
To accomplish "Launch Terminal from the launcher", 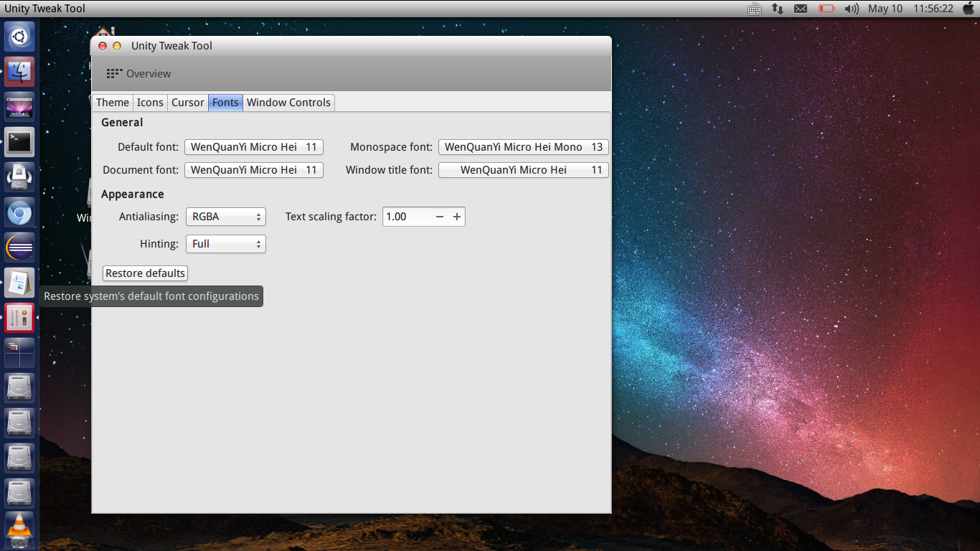I will (x=19, y=141).
